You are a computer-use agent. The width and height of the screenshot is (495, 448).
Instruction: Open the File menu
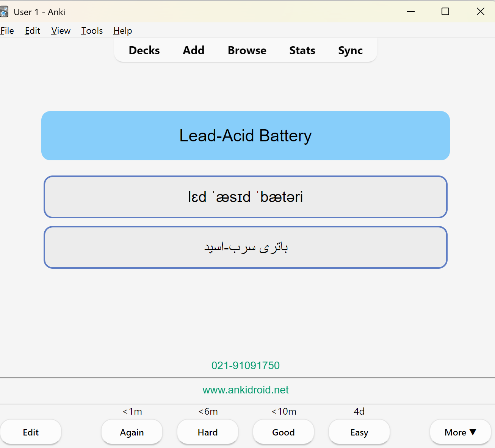pyautogui.click(x=7, y=31)
